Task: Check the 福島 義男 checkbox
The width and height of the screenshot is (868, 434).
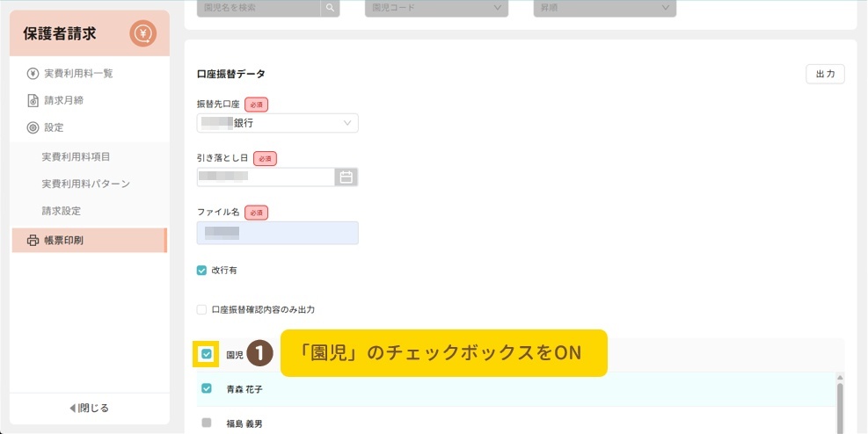Action: pos(207,423)
